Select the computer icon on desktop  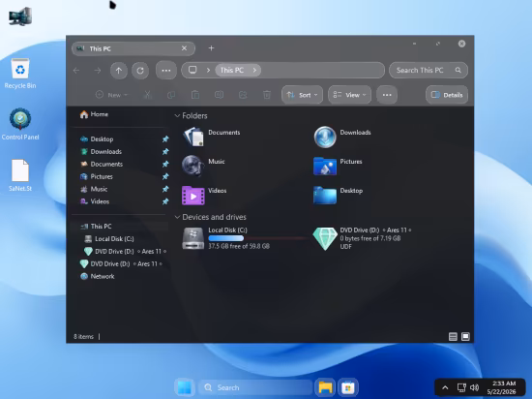(20, 16)
